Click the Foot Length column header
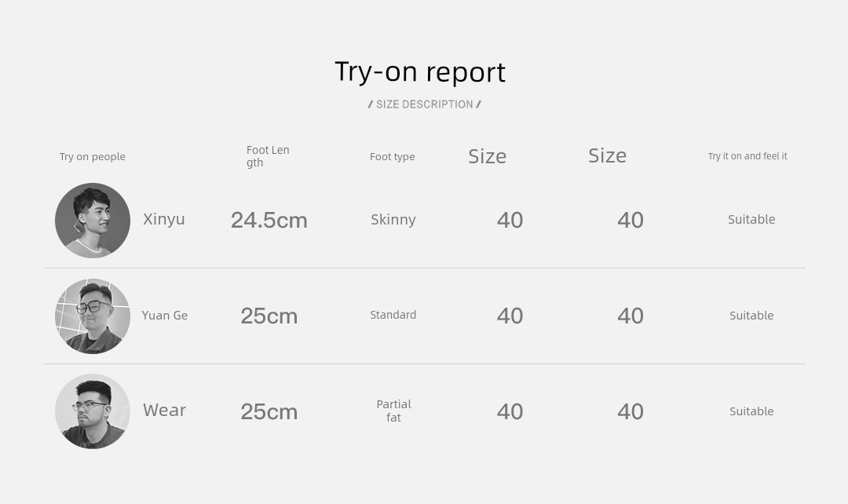 coord(268,156)
